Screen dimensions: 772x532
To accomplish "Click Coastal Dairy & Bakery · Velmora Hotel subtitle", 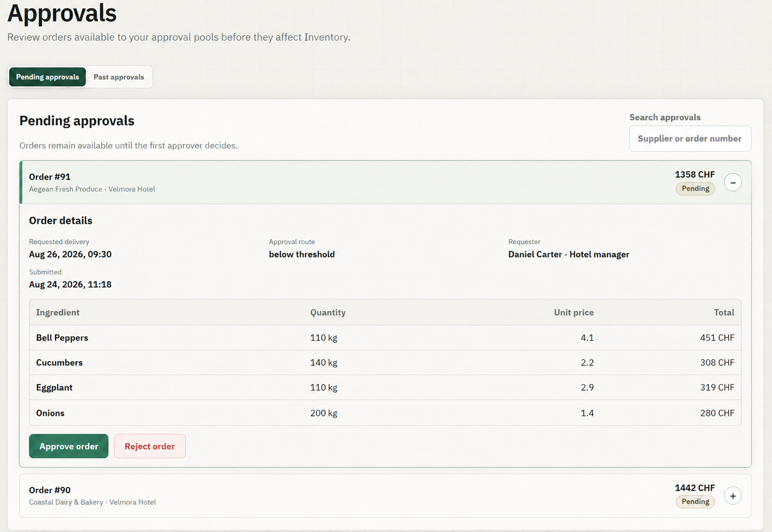I will point(92,502).
